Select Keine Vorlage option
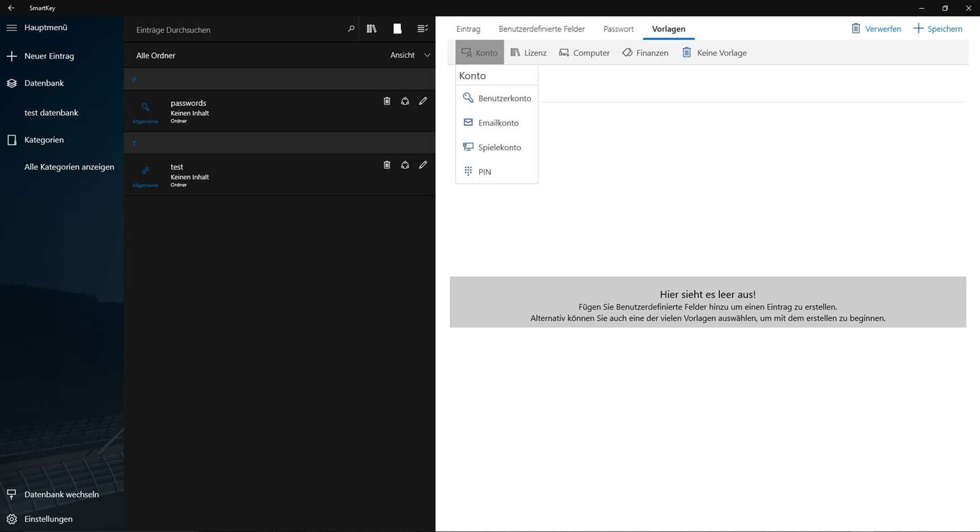Screen dimensions: 980x532 [714, 52]
